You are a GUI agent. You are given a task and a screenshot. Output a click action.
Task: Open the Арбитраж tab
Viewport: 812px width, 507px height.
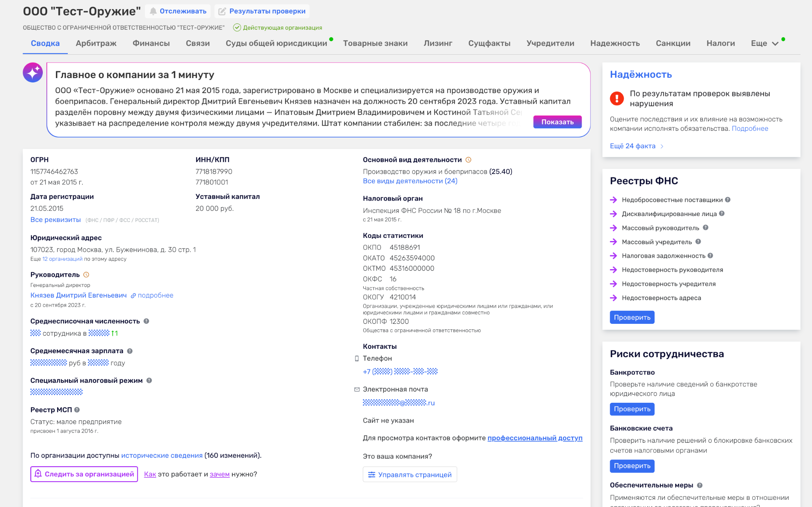[96, 43]
